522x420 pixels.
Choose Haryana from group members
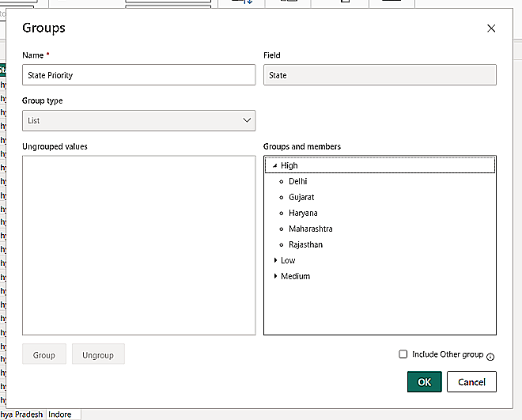click(x=303, y=213)
